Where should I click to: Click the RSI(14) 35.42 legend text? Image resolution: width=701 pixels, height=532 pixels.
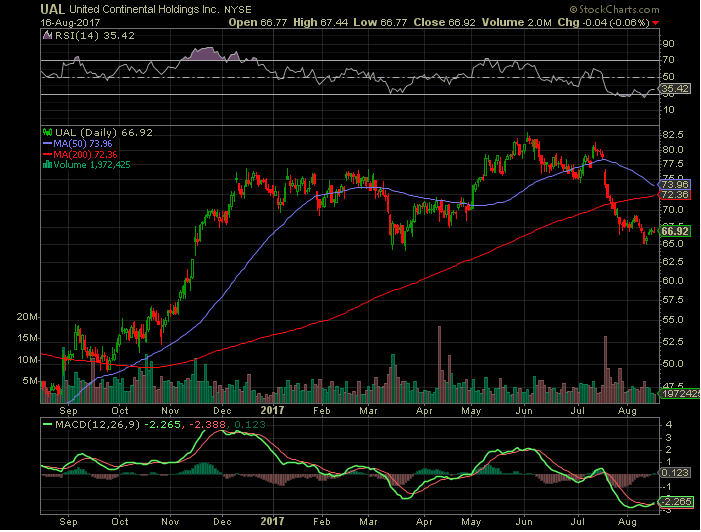[x=94, y=36]
